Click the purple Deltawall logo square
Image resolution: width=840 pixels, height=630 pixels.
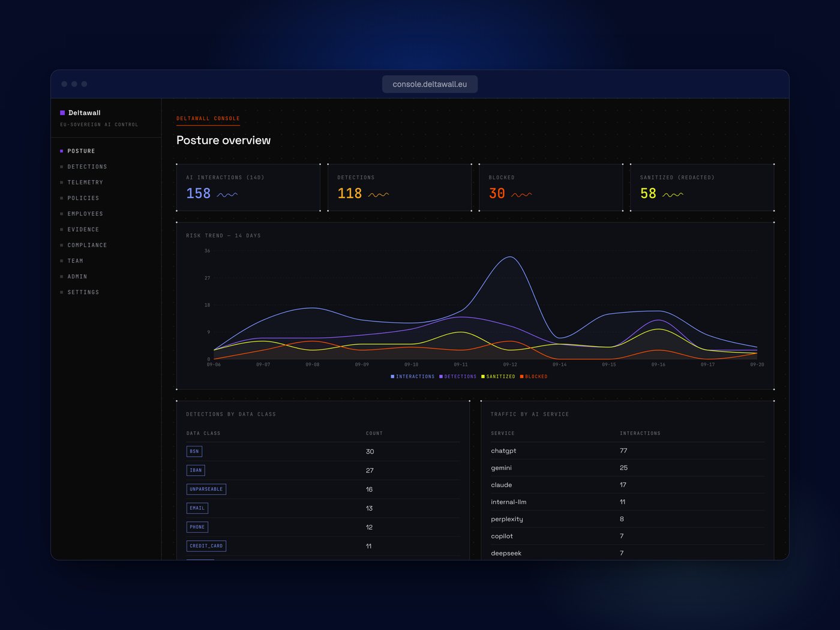coord(62,113)
